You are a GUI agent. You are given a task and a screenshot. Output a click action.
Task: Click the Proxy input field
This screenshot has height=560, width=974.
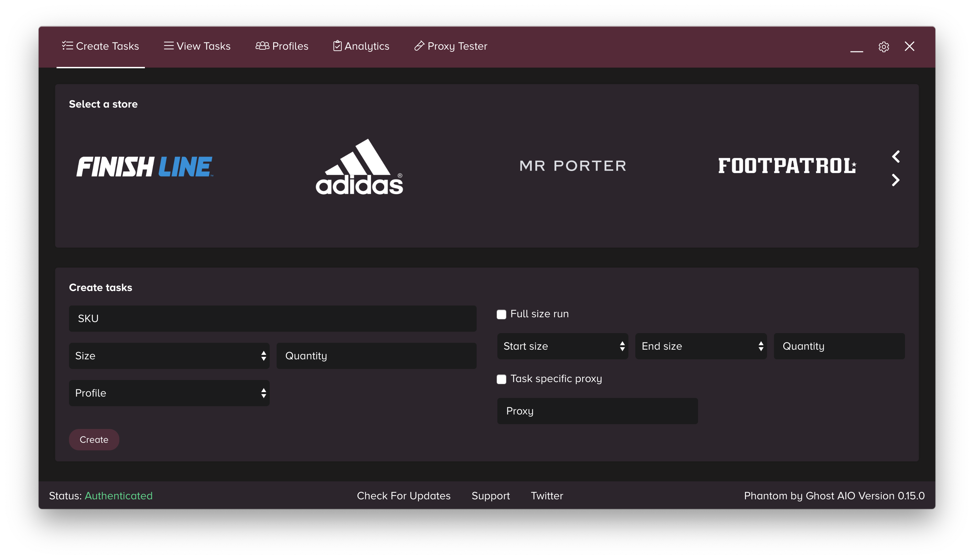pyautogui.click(x=597, y=411)
